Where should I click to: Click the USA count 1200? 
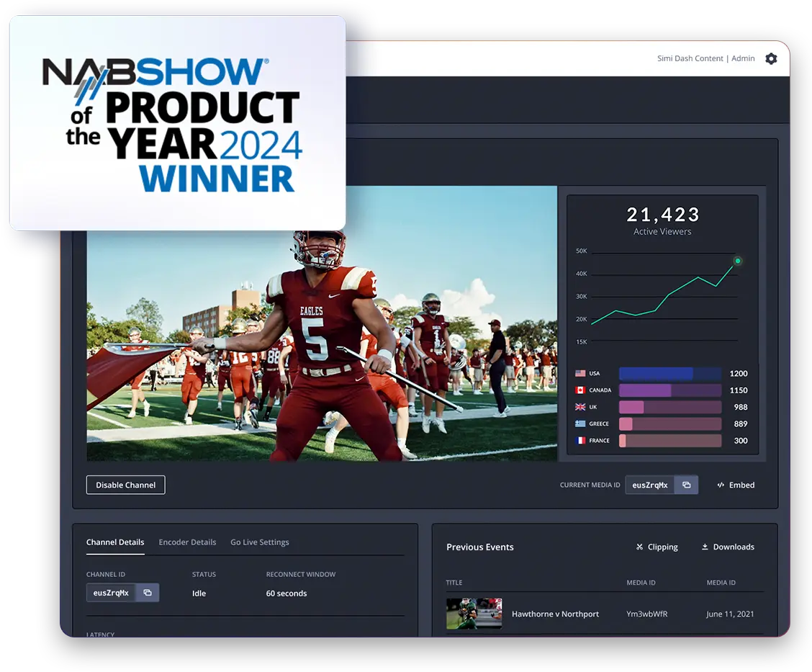point(739,374)
